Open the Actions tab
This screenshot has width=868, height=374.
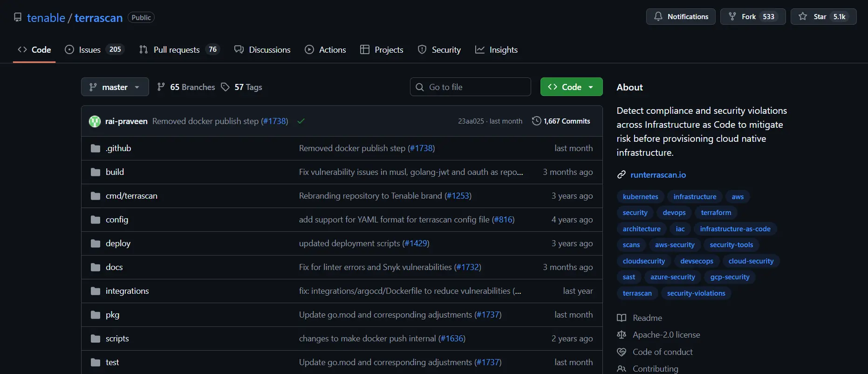coord(325,50)
